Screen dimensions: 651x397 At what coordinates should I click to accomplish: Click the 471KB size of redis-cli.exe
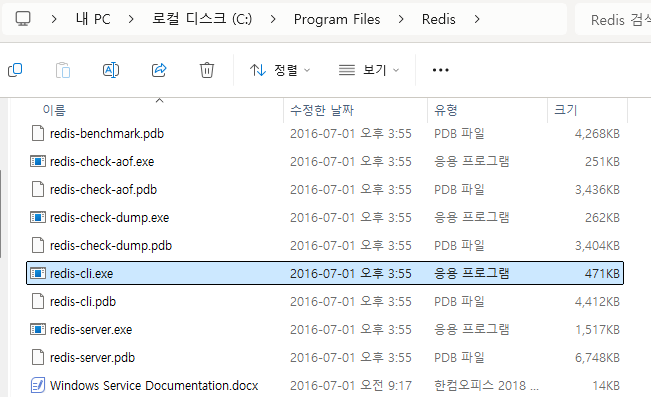pyautogui.click(x=602, y=274)
